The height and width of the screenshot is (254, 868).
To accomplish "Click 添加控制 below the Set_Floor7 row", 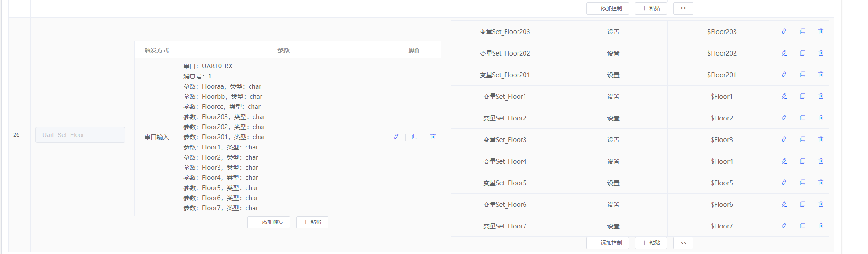I will point(607,243).
